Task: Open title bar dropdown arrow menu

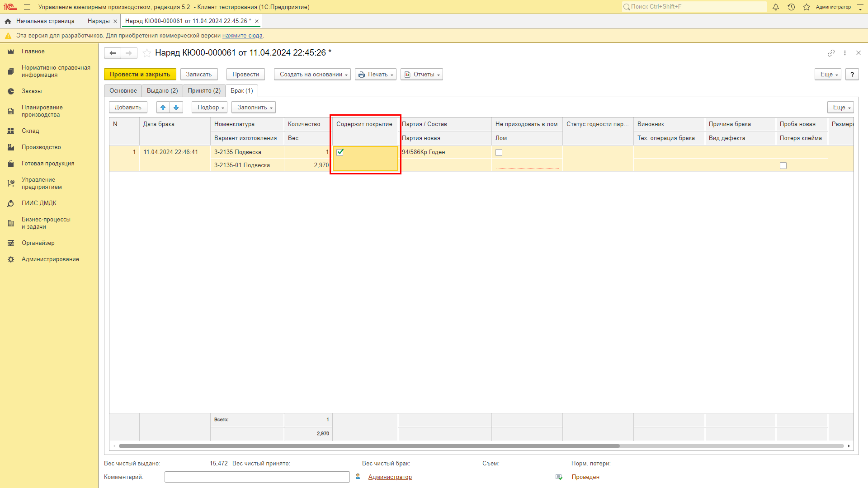Action: coord(860,7)
